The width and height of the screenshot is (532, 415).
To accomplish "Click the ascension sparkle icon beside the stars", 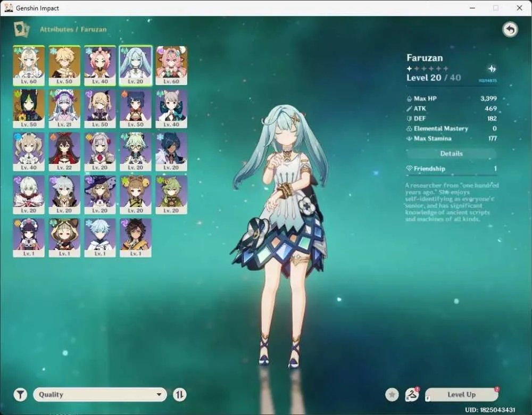I will [x=492, y=69].
